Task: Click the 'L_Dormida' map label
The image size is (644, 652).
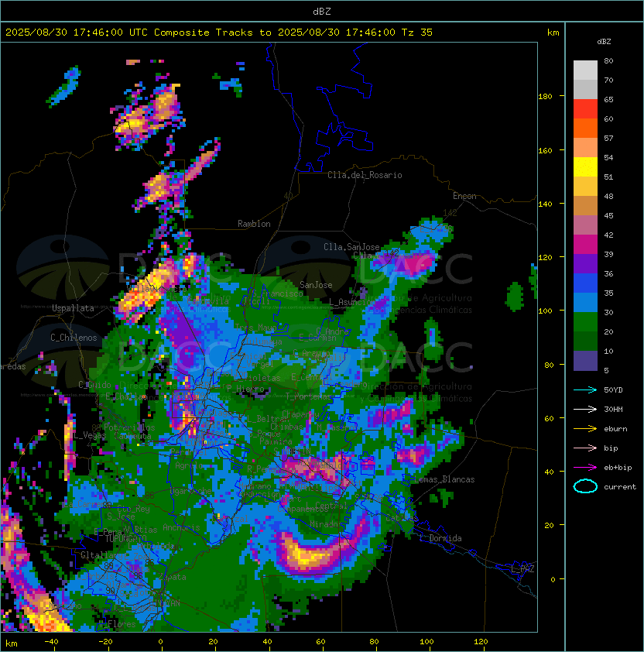Action: pyautogui.click(x=441, y=538)
